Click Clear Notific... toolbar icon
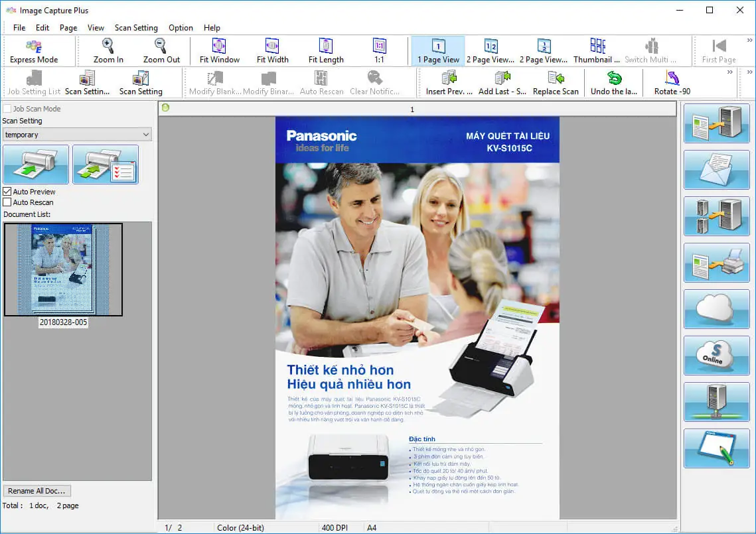Viewport: 756px width, 534px height. [x=374, y=83]
